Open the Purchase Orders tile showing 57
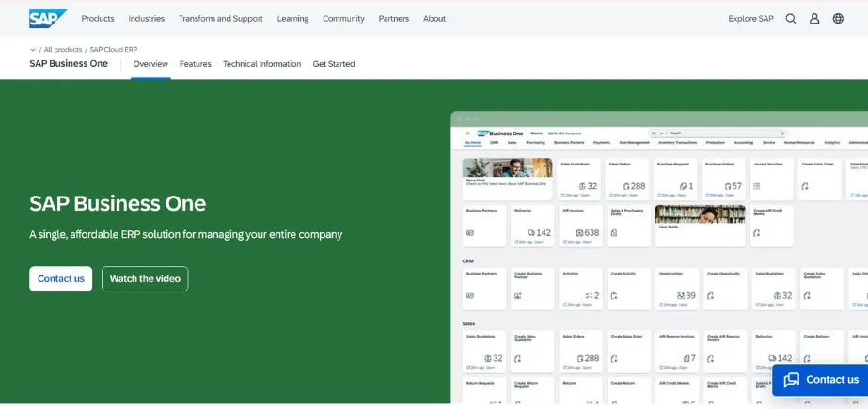Viewport: 868px width, 409px height. [723, 180]
